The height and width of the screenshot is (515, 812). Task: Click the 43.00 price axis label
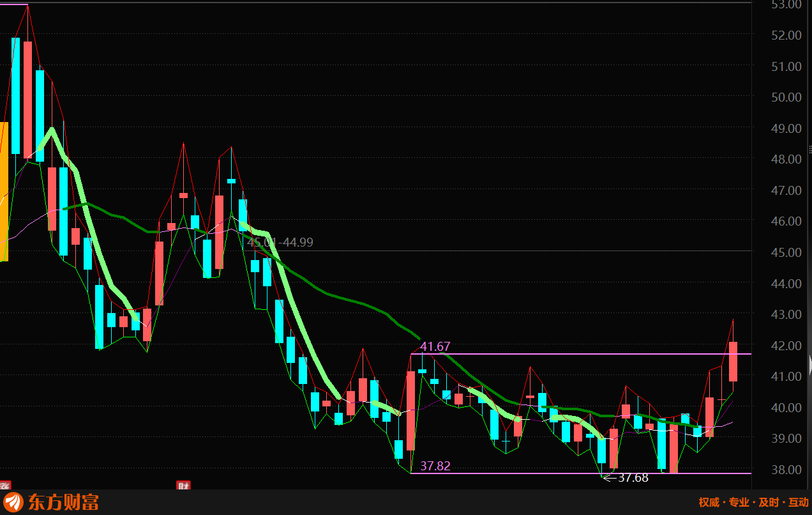[786, 314]
